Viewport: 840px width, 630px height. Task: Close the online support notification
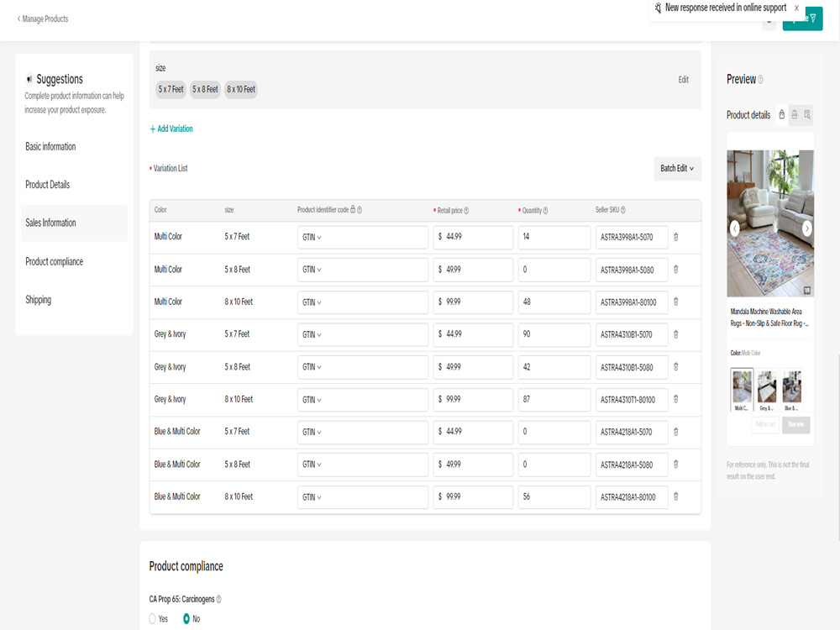pyautogui.click(x=796, y=8)
